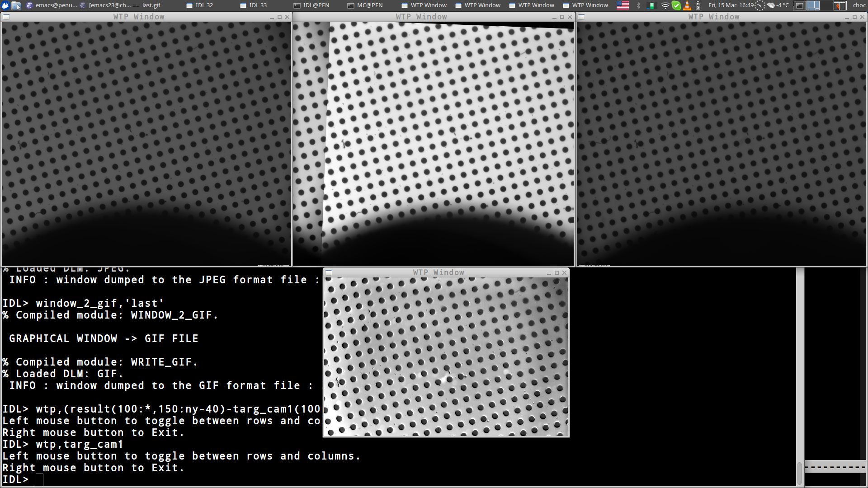Click the file manager icon in panel

click(x=16, y=5)
